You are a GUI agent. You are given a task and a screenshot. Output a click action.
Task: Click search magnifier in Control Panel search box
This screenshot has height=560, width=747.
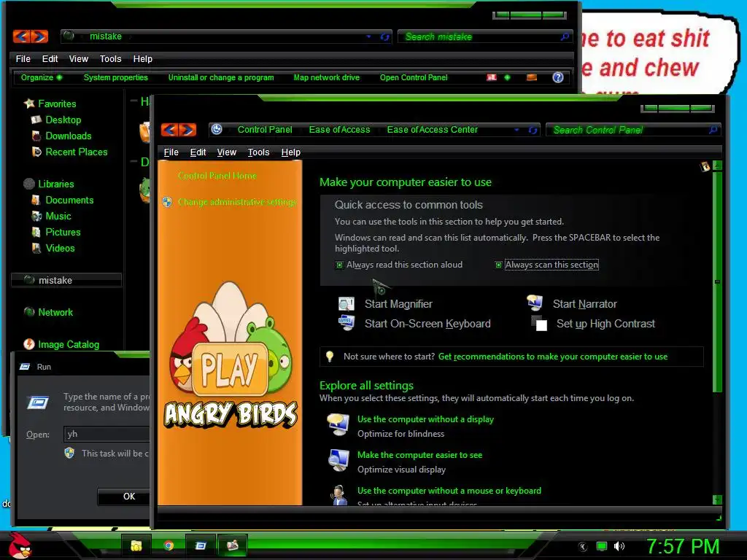coord(713,130)
